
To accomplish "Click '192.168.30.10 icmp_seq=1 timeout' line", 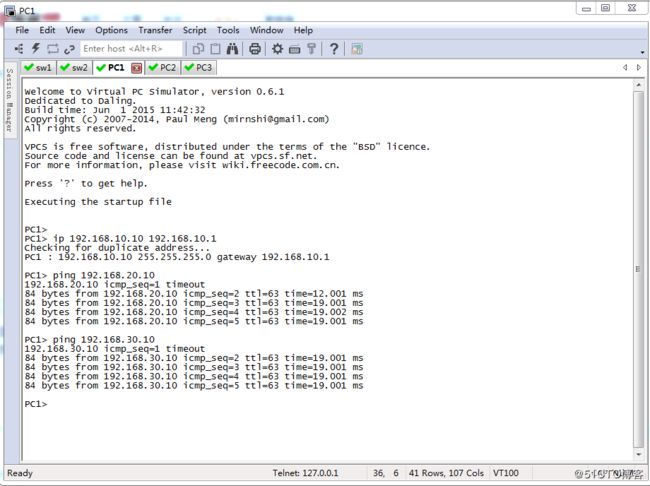I will coord(115,349).
